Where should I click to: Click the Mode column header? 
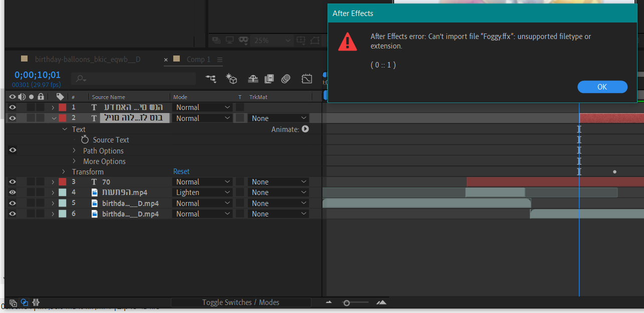[x=180, y=97]
